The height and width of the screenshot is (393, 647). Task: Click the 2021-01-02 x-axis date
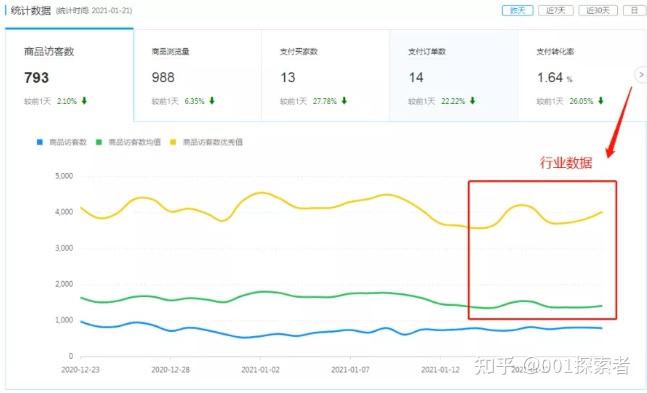pos(260,370)
